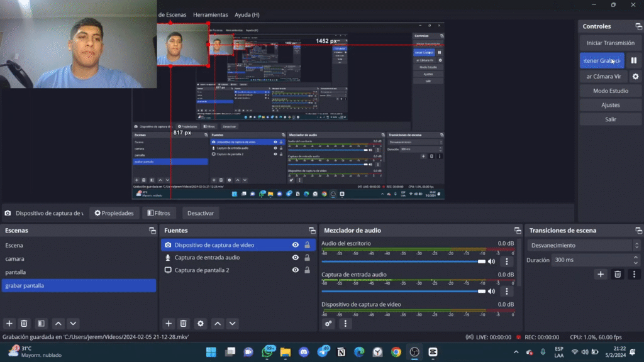Open advanced audio properties gear in Mezclador
The width and height of the screenshot is (644, 362).
coord(329,323)
